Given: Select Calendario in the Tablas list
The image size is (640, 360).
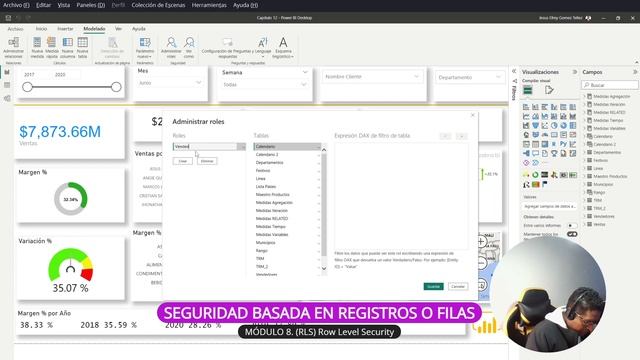Looking at the screenshot, I should coord(287,147).
